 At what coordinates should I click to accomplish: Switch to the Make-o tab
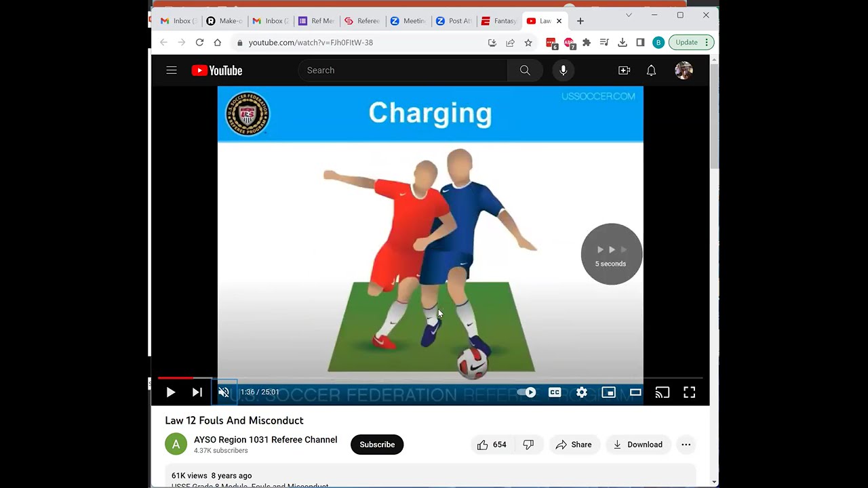[224, 21]
